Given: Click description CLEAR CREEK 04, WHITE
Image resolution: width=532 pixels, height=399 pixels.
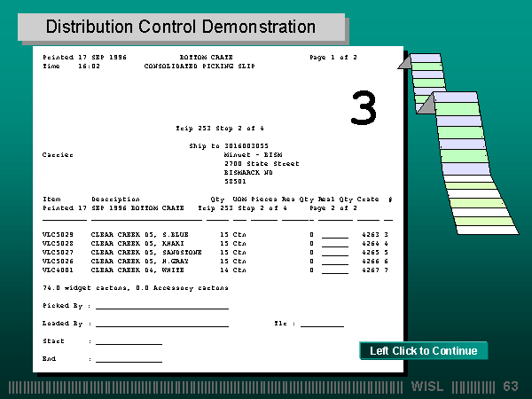Looking at the screenshot, I should point(137,270).
